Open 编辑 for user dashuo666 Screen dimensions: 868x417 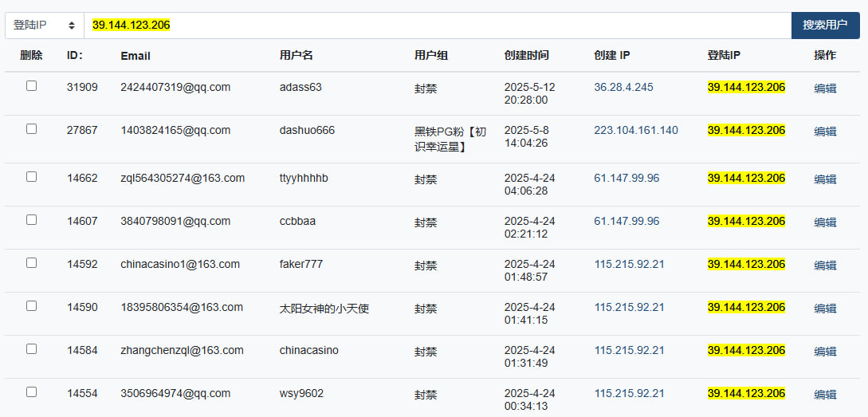(x=825, y=132)
